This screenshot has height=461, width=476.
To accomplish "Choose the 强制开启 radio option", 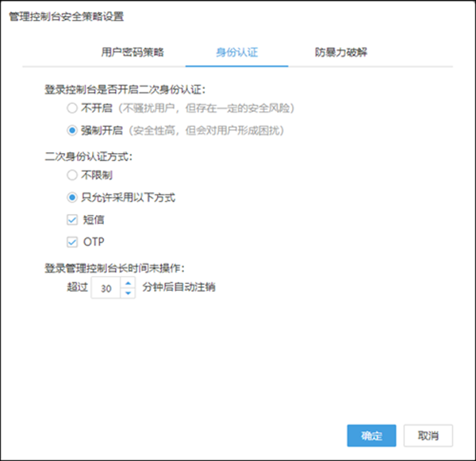I will pos(73,129).
